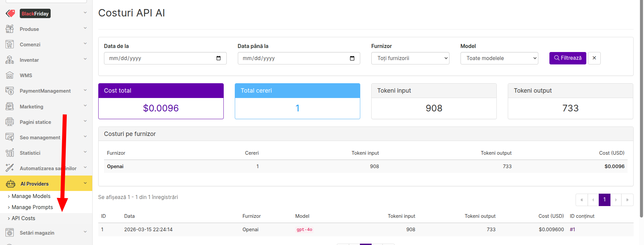Screen dimensions: 644x245
Task: Click the BlackFriday tag icon
Action: [10, 13]
